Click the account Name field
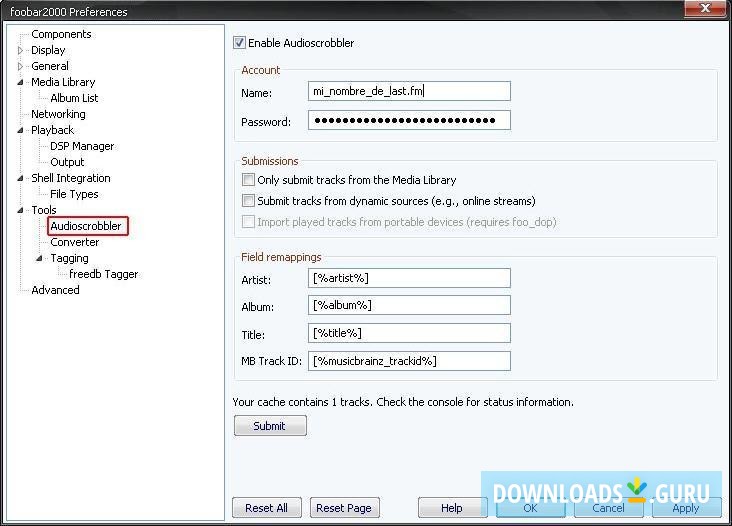 (x=409, y=91)
